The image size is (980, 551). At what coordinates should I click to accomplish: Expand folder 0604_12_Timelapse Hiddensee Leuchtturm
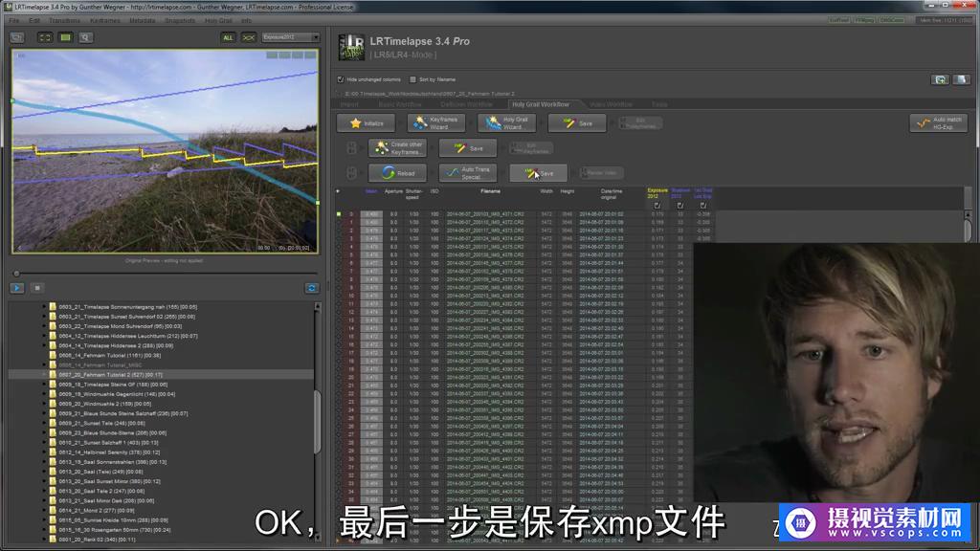pos(44,336)
